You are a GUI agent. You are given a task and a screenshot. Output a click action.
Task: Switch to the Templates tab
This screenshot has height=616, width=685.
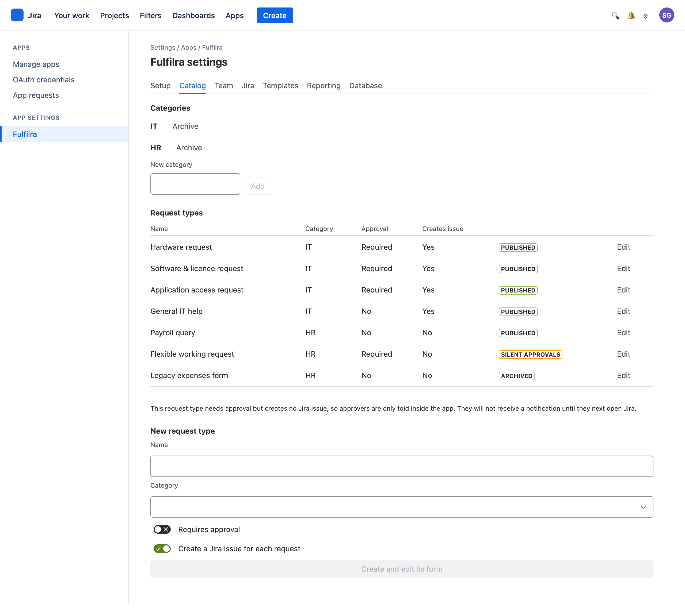coord(280,86)
